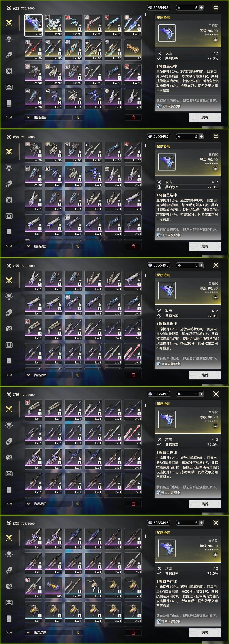Open weapons tab icon in topmost sidebar

tap(9, 23)
